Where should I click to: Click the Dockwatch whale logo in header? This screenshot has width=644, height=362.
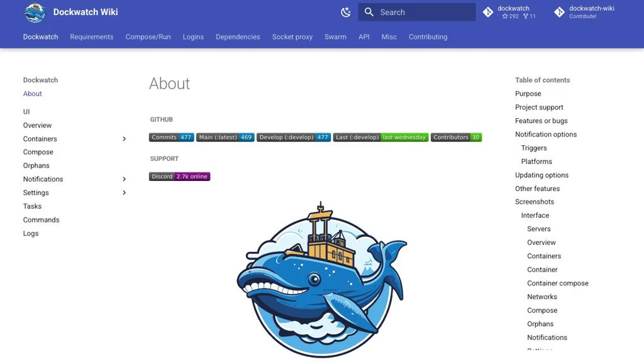(35, 13)
